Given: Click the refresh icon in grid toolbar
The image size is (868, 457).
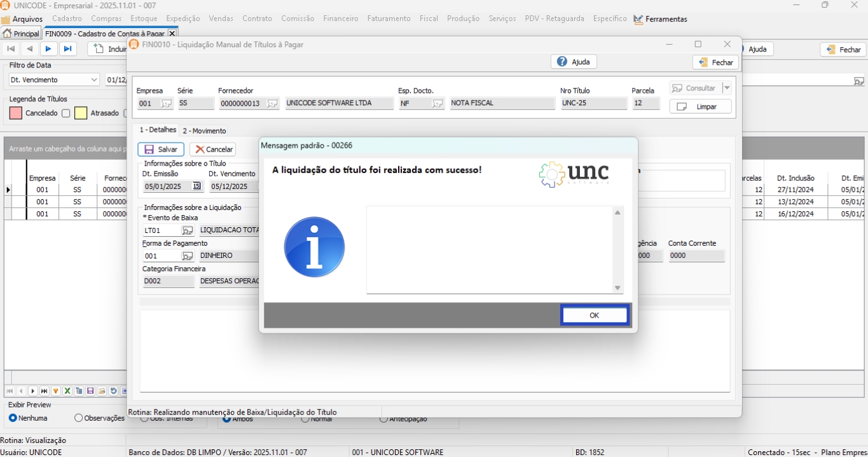Looking at the screenshot, I should (113, 391).
